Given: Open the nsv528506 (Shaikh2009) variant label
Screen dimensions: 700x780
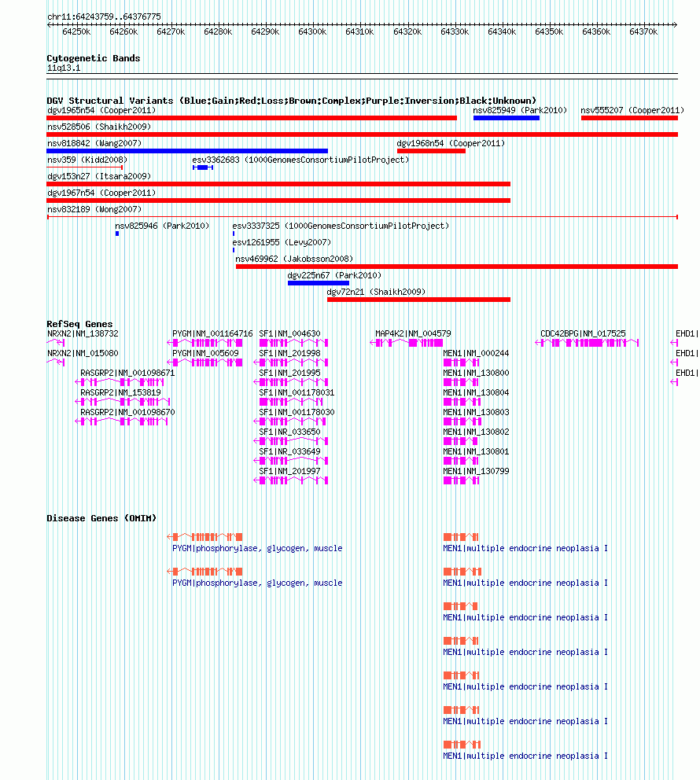Looking at the screenshot, I should [x=99, y=127].
